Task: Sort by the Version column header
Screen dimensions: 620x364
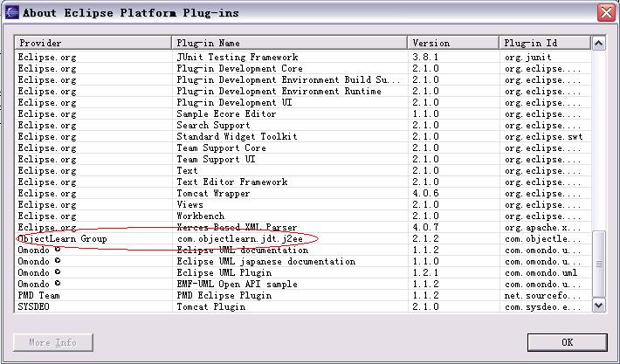Action: pyautogui.click(x=453, y=43)
